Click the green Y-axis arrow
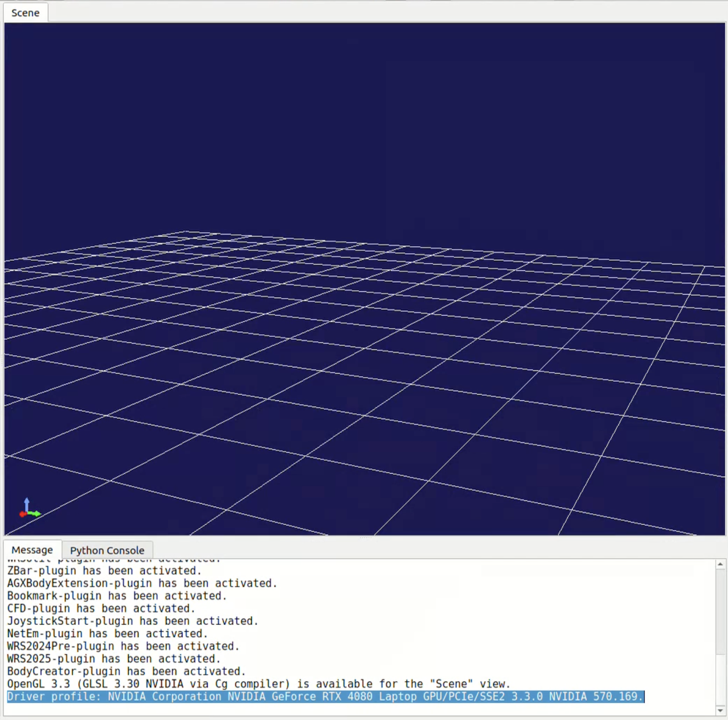 click(36, 514)
